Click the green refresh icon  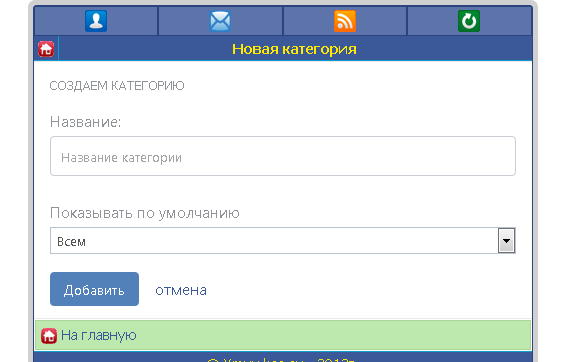(469, 21)
